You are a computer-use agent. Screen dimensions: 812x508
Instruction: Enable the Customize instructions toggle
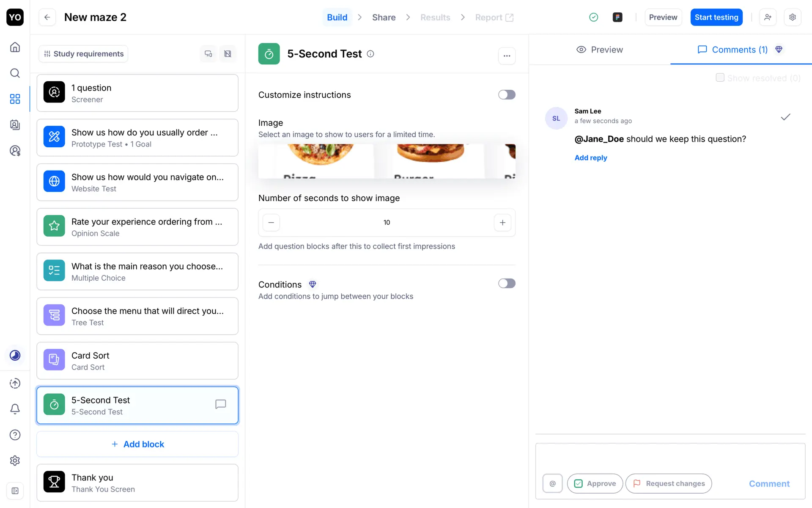(x=506, y=95)
